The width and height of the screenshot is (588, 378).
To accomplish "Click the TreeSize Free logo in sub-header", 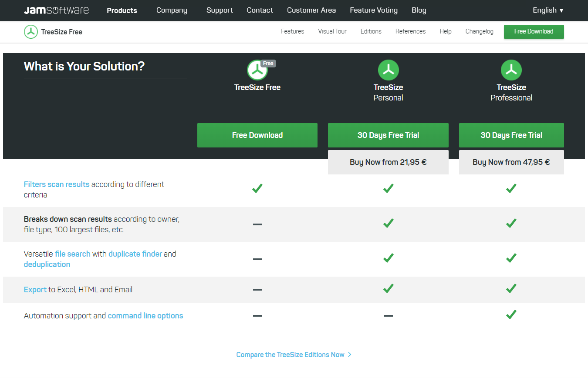I will [x=31, y=32].
